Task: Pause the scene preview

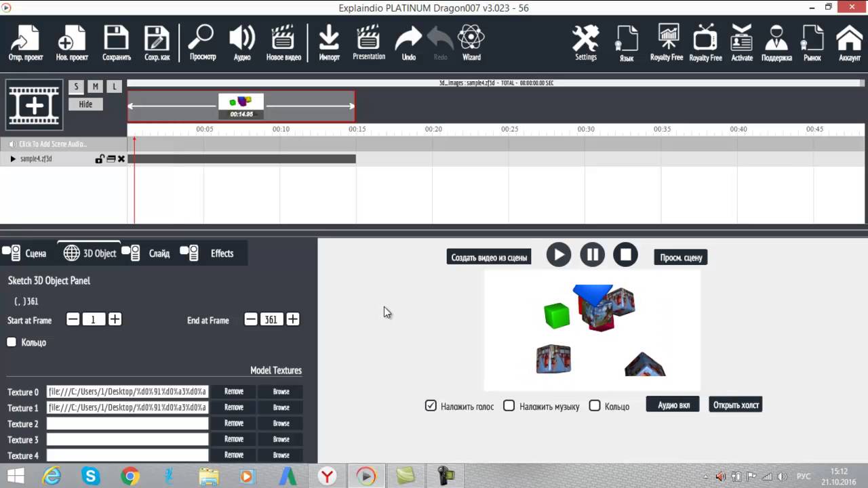Action: [592, 255]
